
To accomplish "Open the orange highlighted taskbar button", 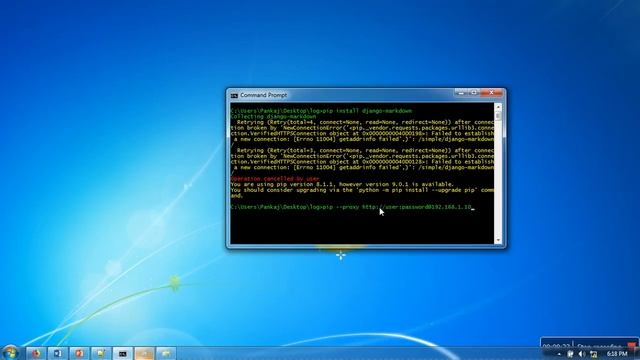I will click(144, 353).
